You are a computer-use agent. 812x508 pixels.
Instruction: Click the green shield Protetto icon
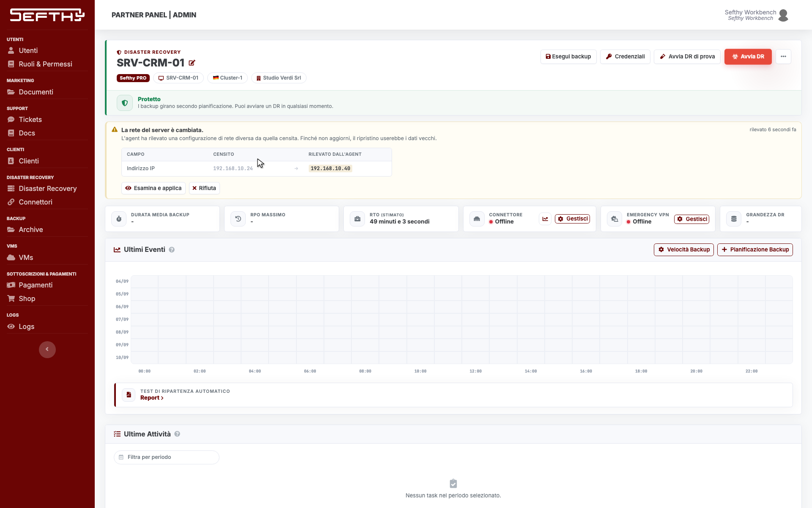coord(125,103)
